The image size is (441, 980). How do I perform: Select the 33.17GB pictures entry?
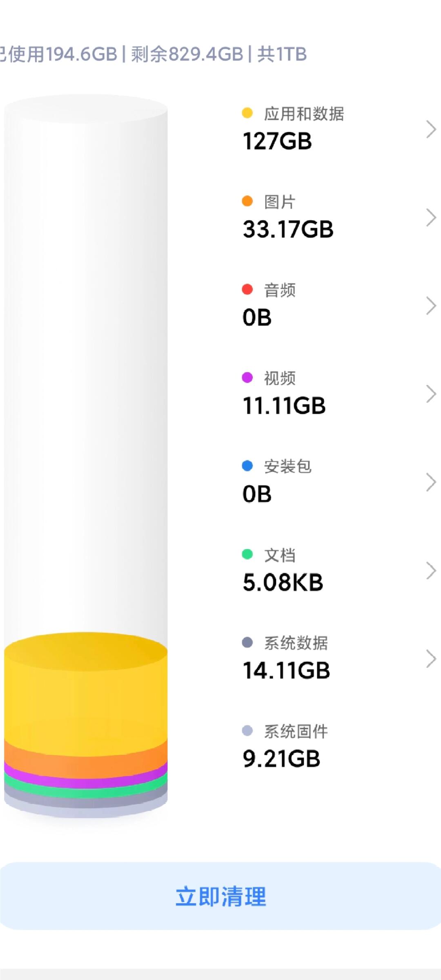(x=288, y=229)
